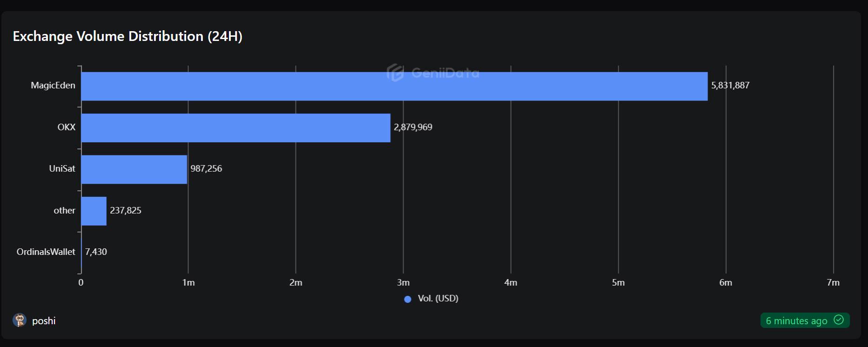Click the 7,430 value label
The image size is (868, 347).
pyautogui.click(x=96, y=252)
